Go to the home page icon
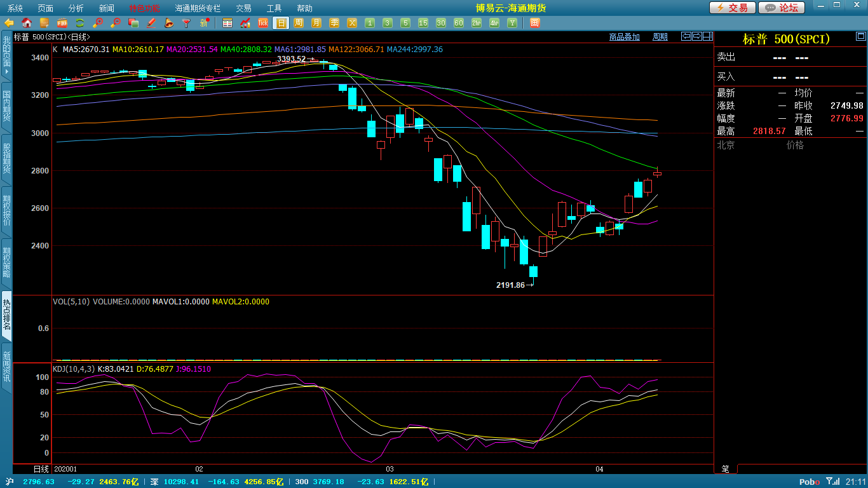The width and height of the screenshot is (868, 488). [27, 23]
